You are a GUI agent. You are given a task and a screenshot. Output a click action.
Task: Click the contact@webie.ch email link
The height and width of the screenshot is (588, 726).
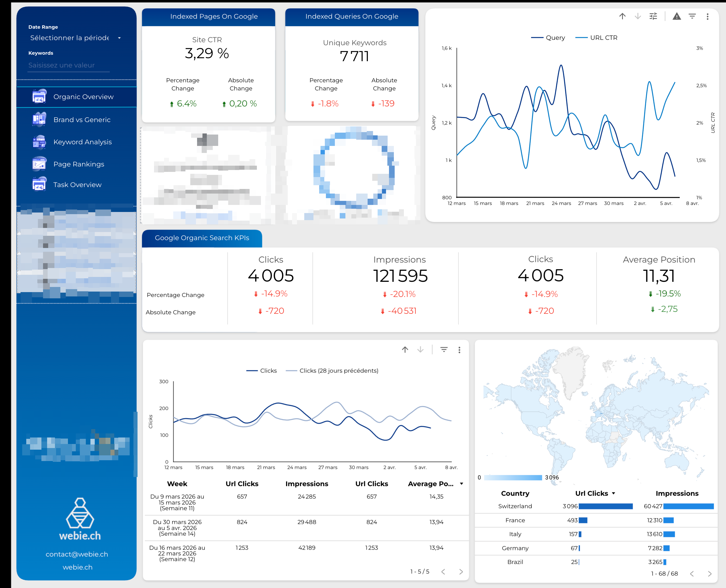tap(77, 554)
